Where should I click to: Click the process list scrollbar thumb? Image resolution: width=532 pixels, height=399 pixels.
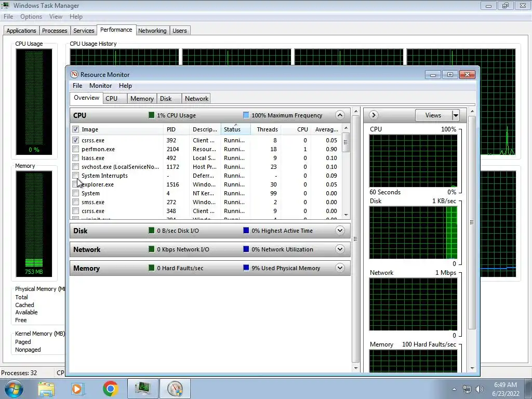(345, 142)
